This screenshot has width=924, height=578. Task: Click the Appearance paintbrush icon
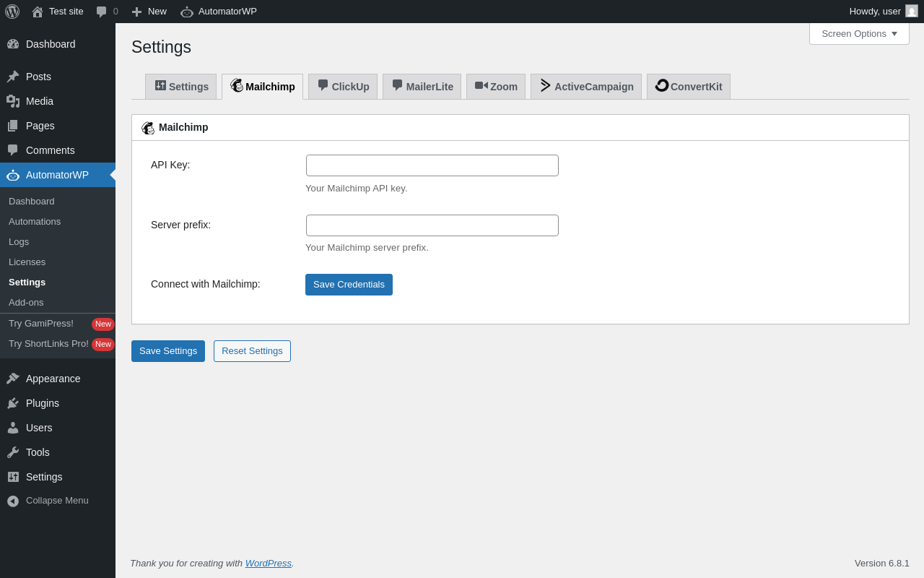(13, 379)
